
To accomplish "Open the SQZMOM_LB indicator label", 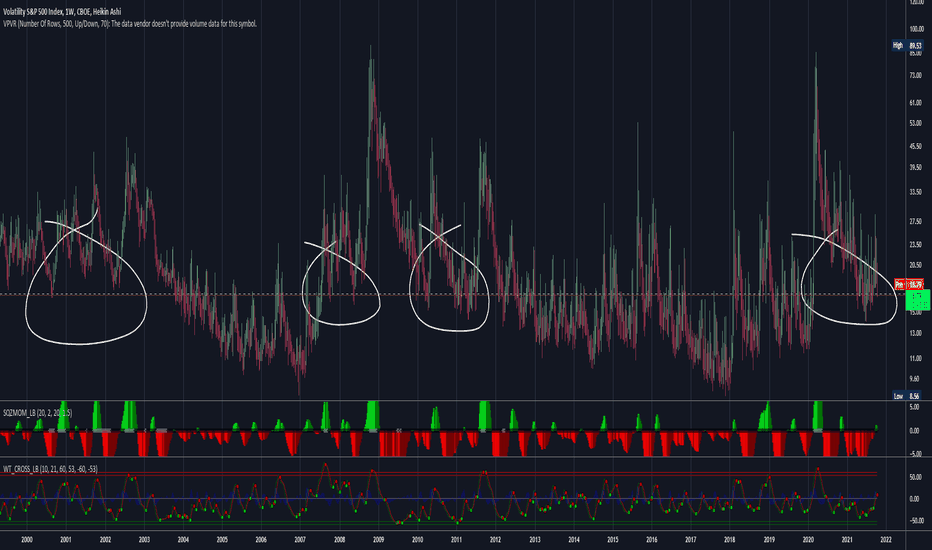I will (37, 413).
